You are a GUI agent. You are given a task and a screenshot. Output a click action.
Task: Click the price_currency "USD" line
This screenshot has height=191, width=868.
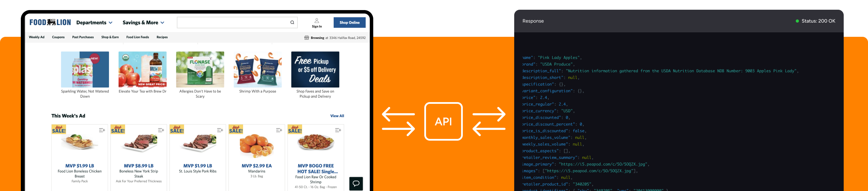click(x=549, y=111)
